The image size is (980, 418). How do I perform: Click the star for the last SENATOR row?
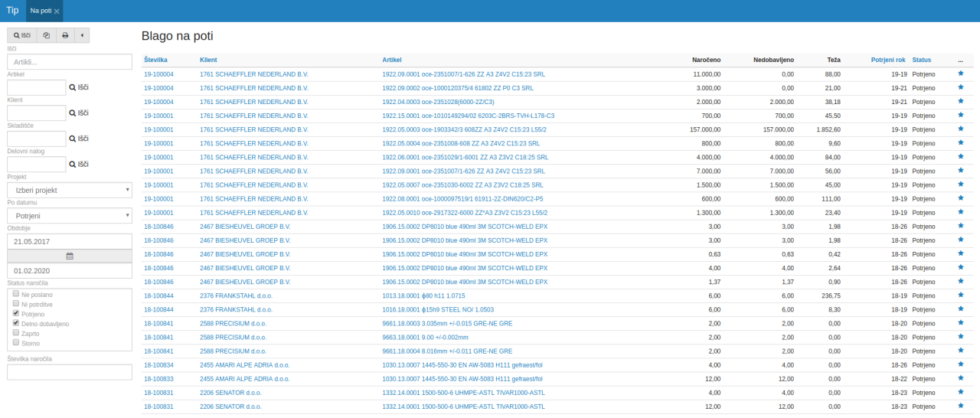tap(961, 406)
